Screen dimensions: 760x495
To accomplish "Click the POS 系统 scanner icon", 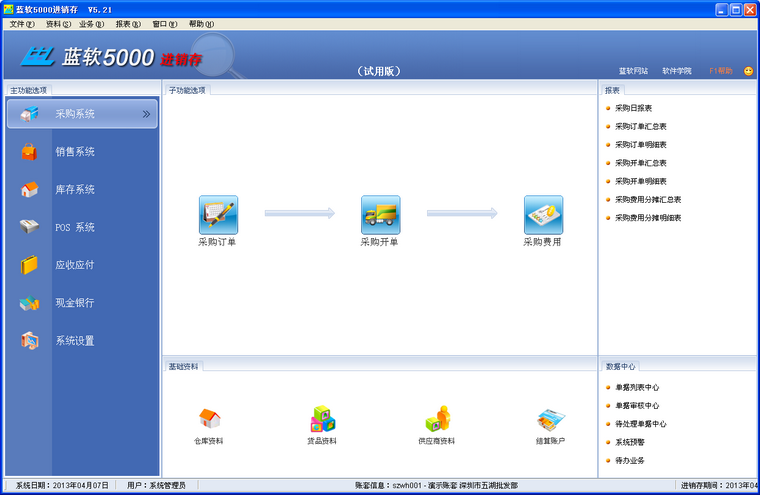I will (x=29, y=226).
